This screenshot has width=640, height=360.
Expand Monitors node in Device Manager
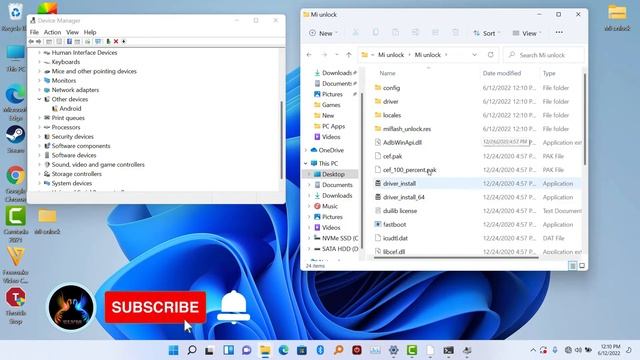pyautogui.click(x=40, y=81)
